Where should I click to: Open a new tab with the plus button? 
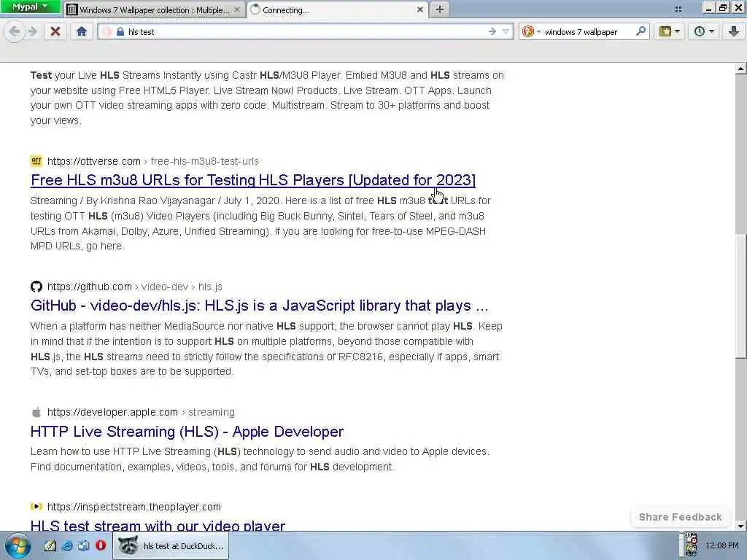click(439, 9)
